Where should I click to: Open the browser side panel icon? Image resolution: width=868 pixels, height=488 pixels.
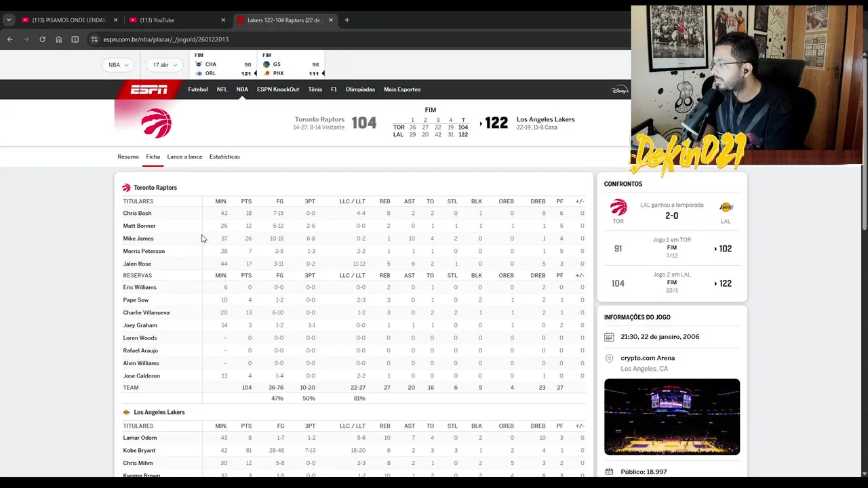(x=75, y=39)
